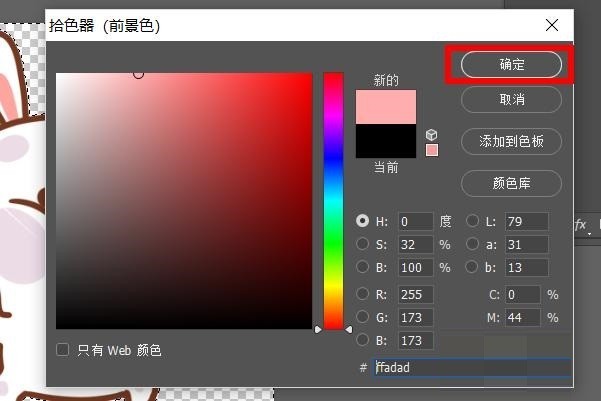Click the fx icon at the right edge
The width and height of the screenshot is (601, 401).
tap(580, 225)
